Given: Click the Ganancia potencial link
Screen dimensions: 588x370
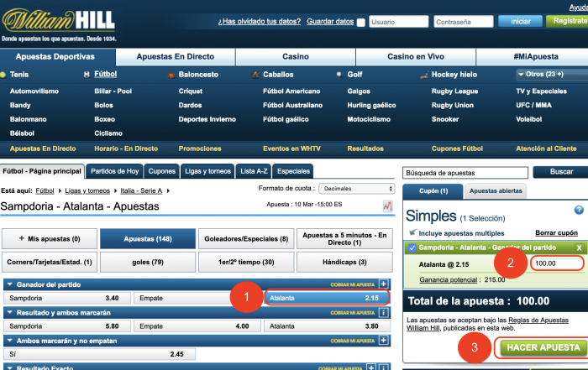Looking at the screenshot, I should point(448,279).
